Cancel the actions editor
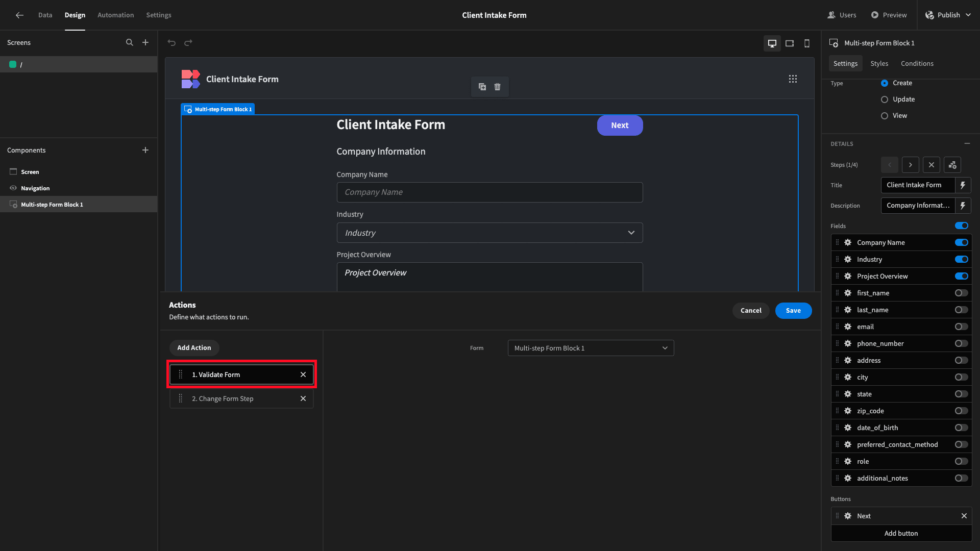Screen dimensions: 980x551 pos(751,311)
